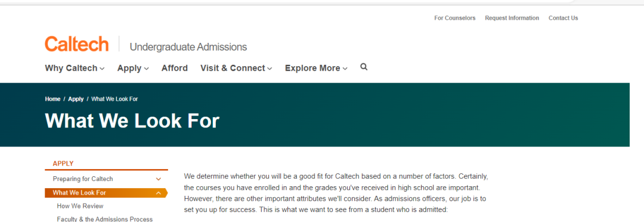Go to the Contact Us page
644x222 pixels.
tap(563, 18)
